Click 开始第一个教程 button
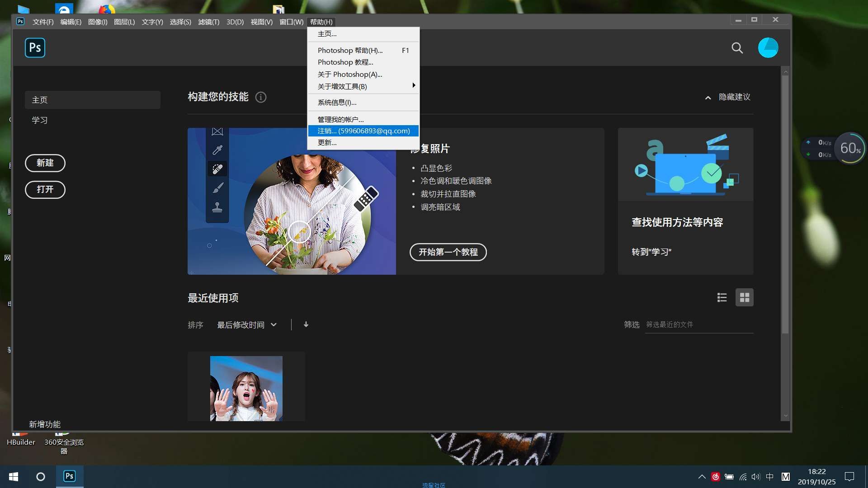 point(448,252)
